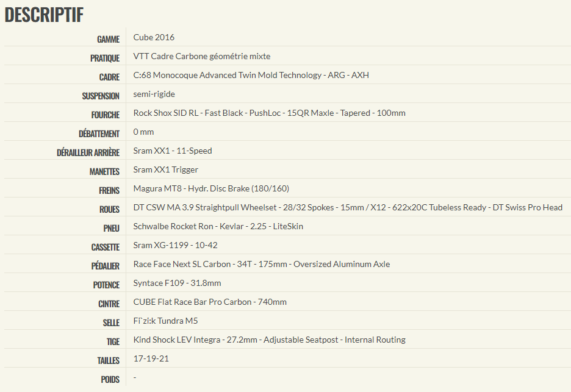Click the DESCRIPTIF heading
The image size is (571, 392).
44,15
